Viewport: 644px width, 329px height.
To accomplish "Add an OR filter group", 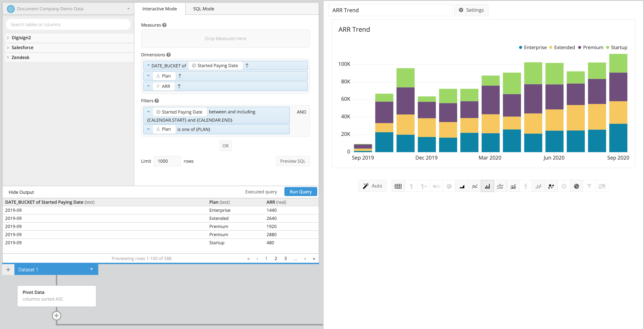I will tap(225, 146).
